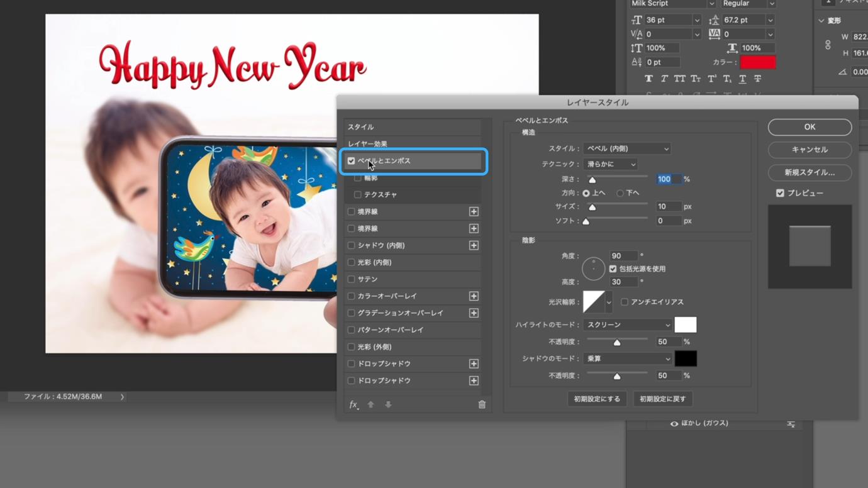This screenshot has height=488, width=868.
Task: Uncheck the プレビュー checkbox
Action: pos(780,193)
